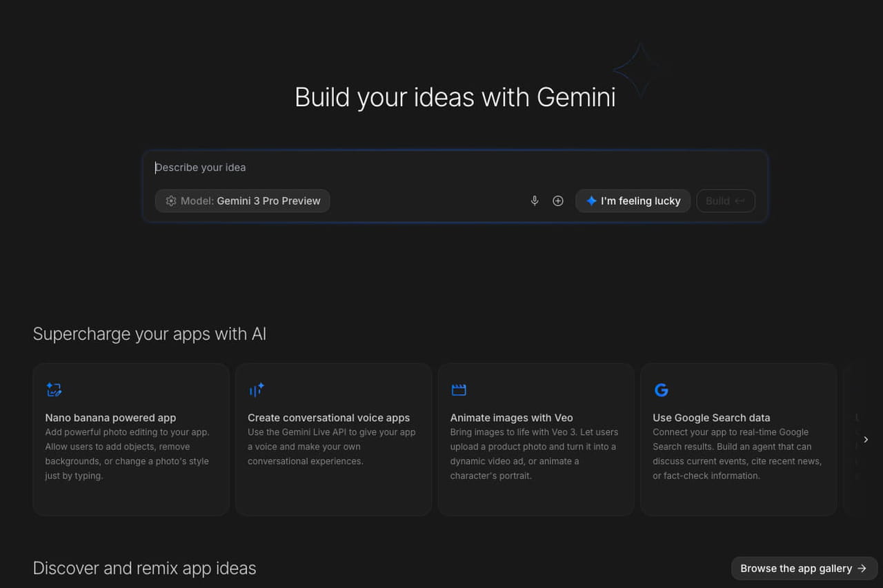
Task: Open Browse the app gallery
Action: [804, 568]
